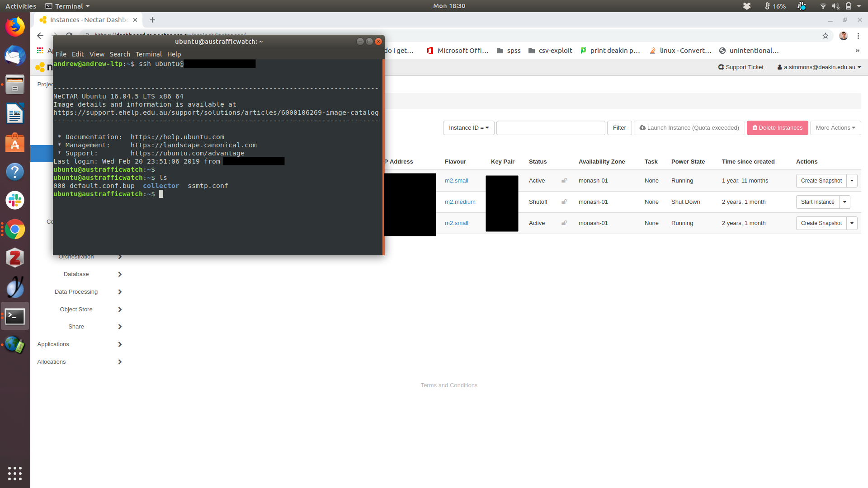Launch Slack from the dock
Screen dimensions: 868x488
pyautogui.click(x=15, y=200)
